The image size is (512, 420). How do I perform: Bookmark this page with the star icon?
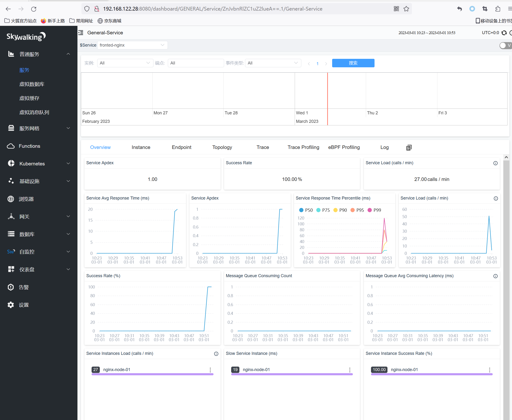[x=406, y=9]
